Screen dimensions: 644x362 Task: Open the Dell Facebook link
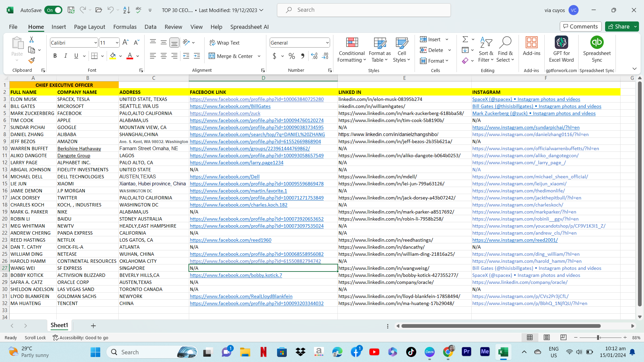click(x=225, y=177)
